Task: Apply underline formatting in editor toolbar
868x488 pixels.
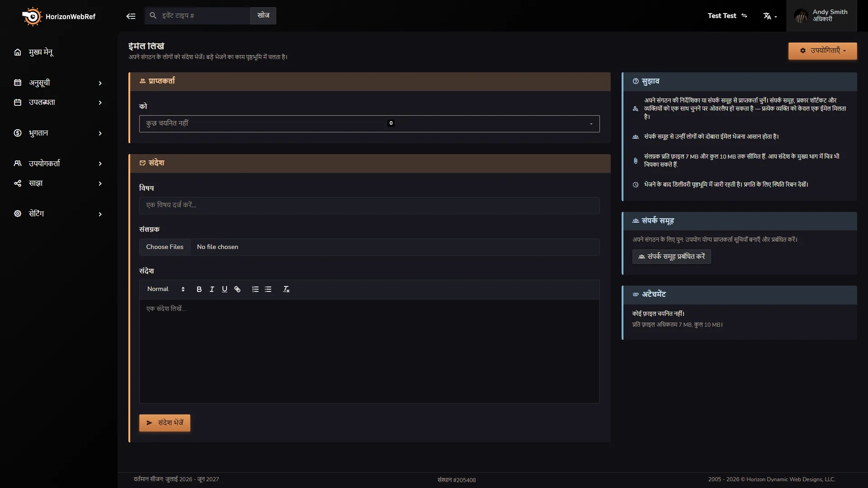Action: pyautogui.click(x=225, y=289)
